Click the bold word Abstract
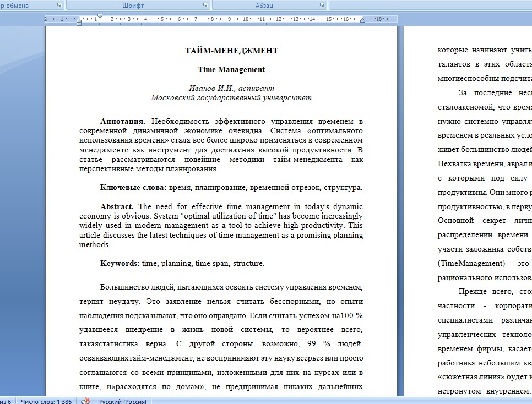532x404 pixels. (117, 206)
